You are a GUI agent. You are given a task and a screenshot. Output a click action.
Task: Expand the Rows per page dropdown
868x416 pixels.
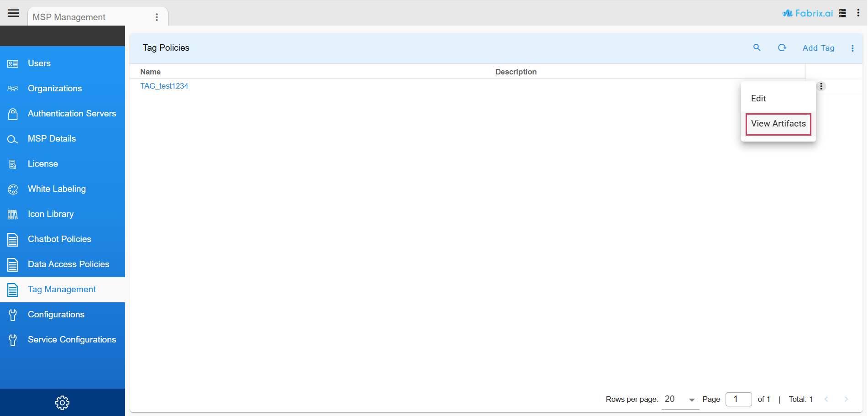pos(680,399)
